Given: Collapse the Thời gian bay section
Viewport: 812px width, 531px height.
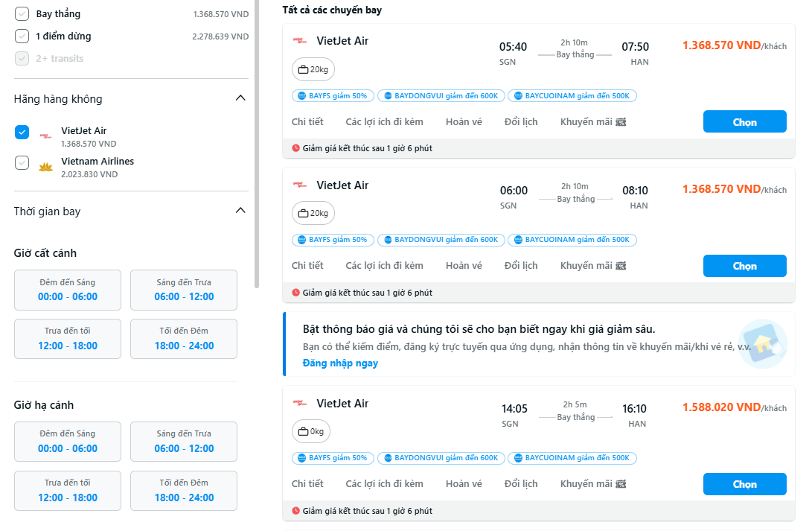Looking at the screenshot, I should pos(240,210).
